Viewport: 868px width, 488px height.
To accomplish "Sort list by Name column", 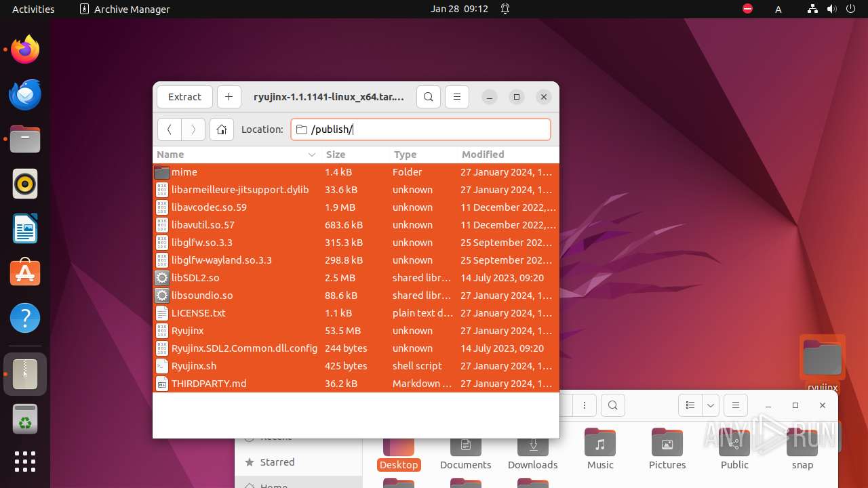I will click(237, 155).
